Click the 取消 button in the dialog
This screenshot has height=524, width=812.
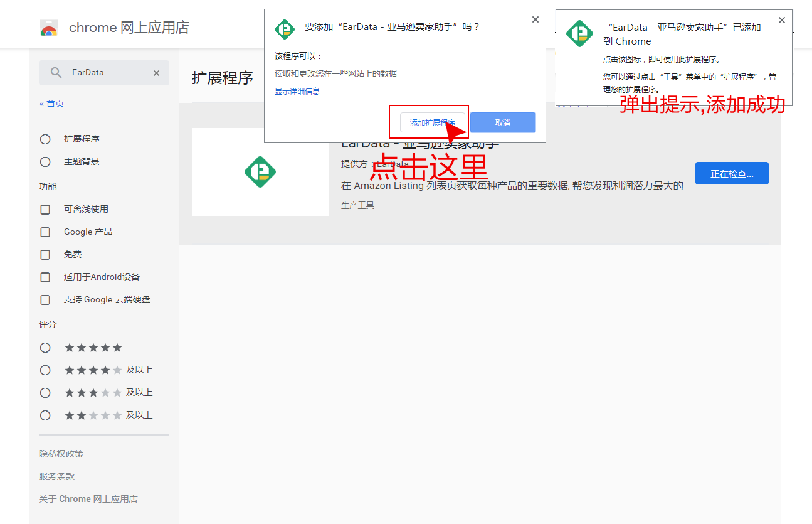[x=503, y=122]
